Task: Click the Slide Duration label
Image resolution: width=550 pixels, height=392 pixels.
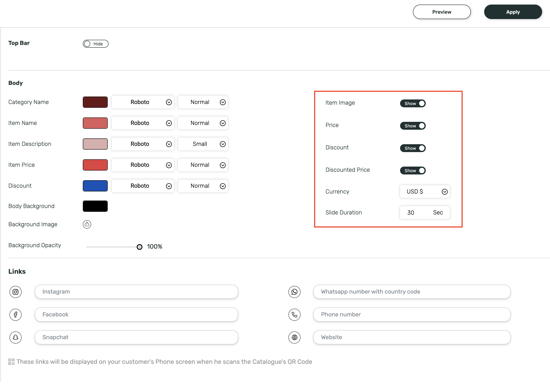Action: [x=344, y=213]
